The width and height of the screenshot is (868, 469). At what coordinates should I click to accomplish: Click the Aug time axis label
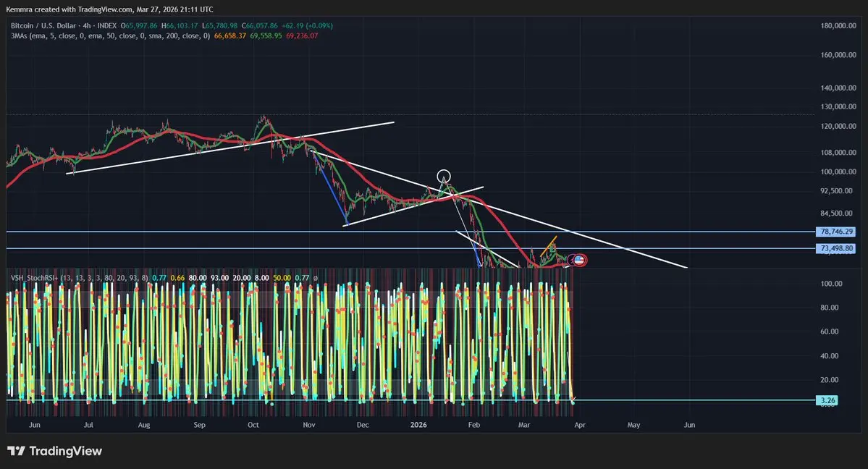(144, 425)
